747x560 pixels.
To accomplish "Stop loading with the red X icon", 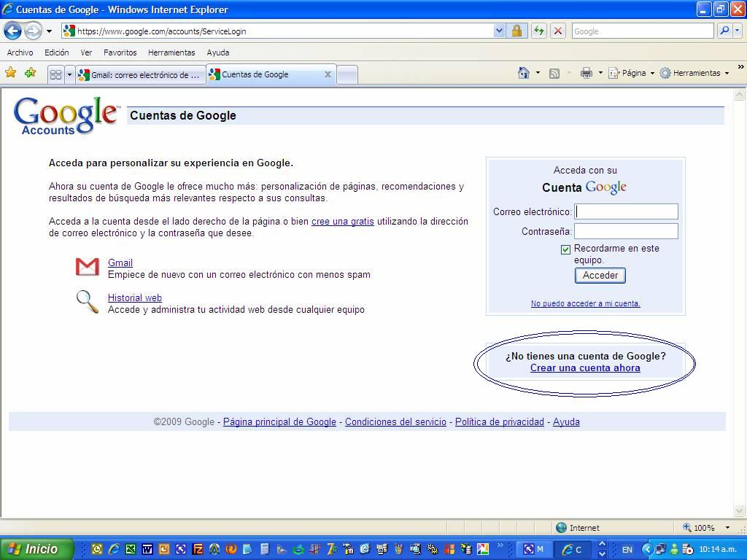I will click(x=558, y=31).
